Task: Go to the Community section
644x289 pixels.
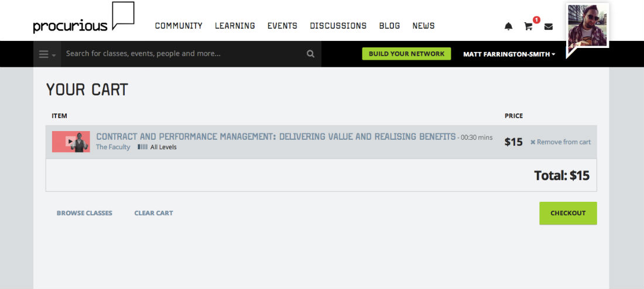Action: point(179,26)
